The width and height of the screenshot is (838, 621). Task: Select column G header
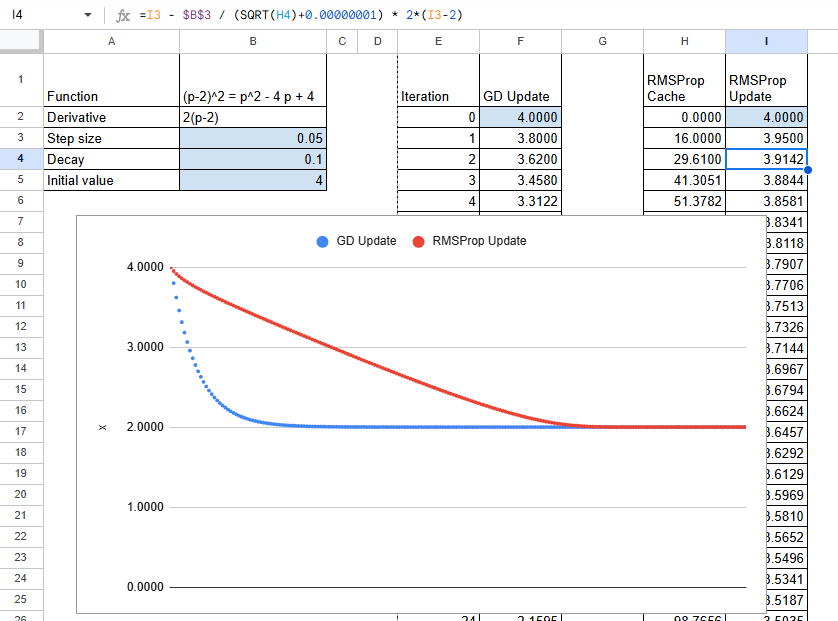tap(602, 41)
